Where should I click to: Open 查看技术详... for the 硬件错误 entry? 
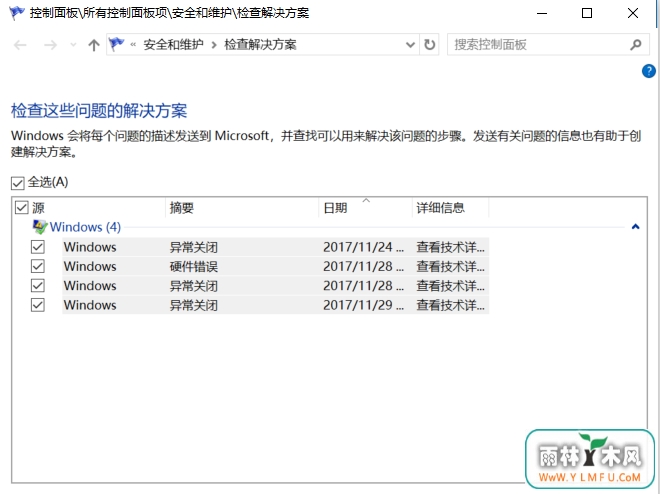450,266
